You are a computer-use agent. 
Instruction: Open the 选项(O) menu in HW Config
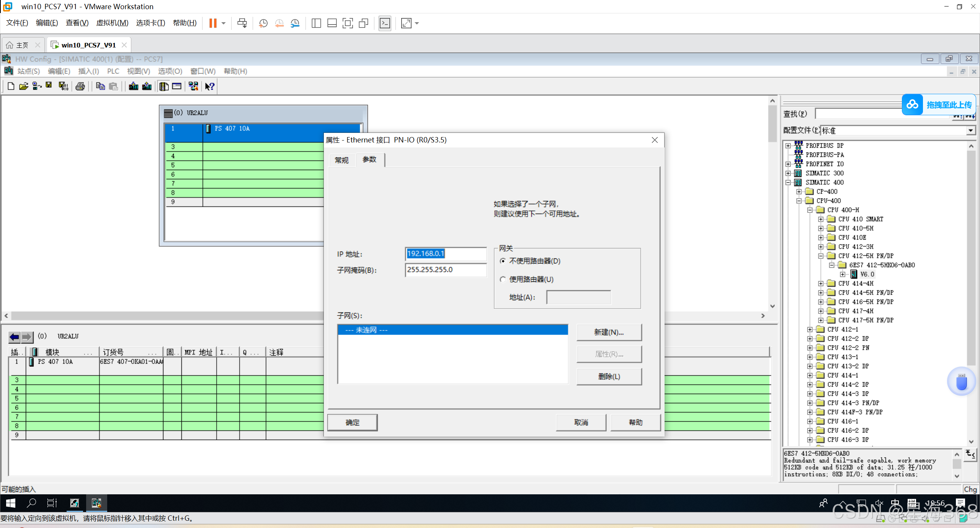click(170, 71)
